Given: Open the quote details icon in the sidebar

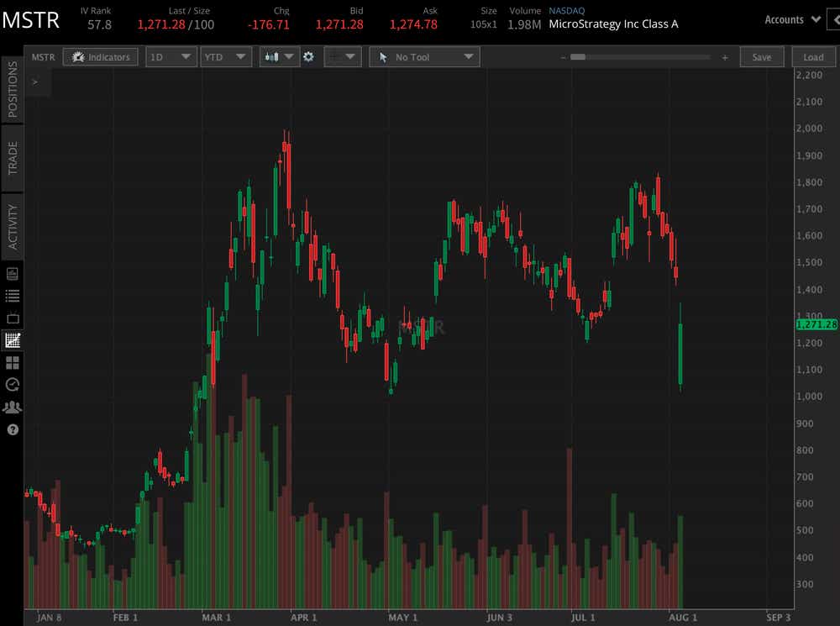Looking at the screenshot, I should (x=12, y=273).
